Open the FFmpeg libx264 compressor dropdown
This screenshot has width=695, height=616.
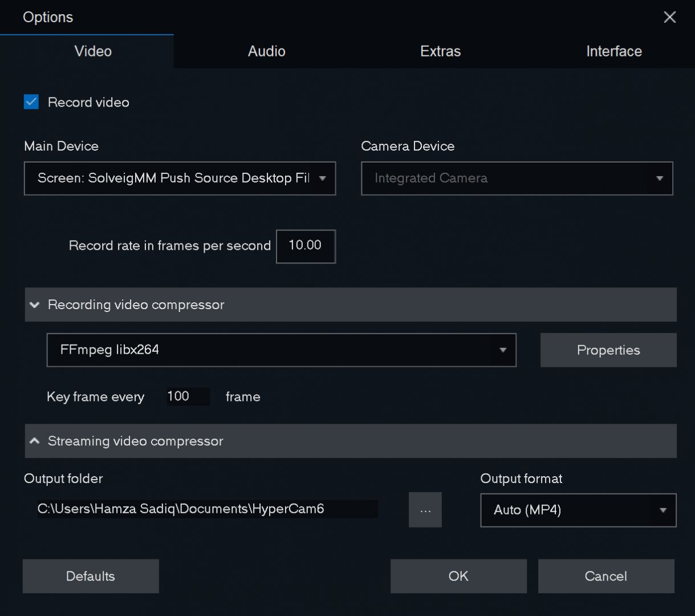click(x=282, y=350)
